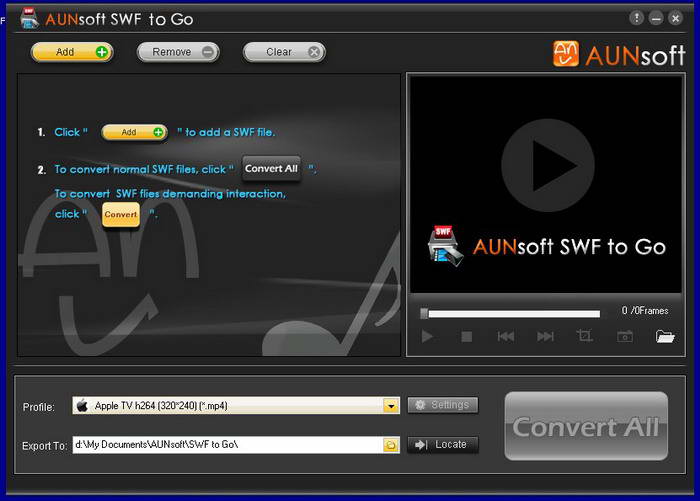Viewport: 700px width, 501px height.
Task: Open conversion Settings
Action: tap(443, 405)
